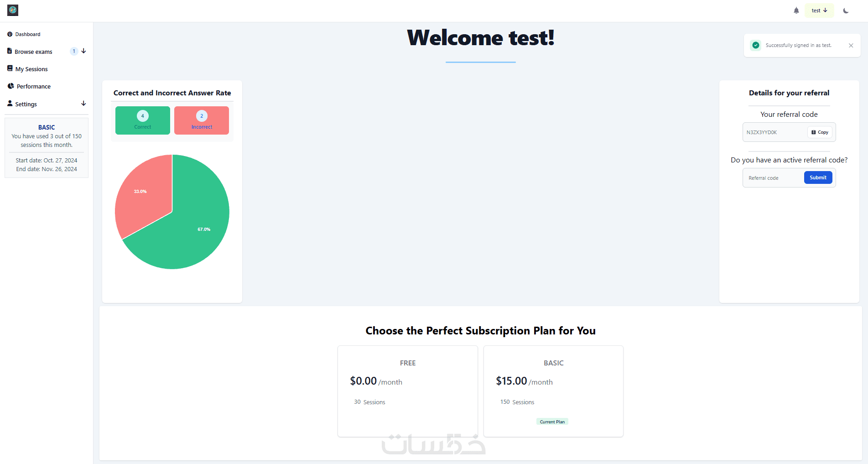Click the green success checkmark icon
This screenshot has height=464, width=868.
(x=756, y=45)
